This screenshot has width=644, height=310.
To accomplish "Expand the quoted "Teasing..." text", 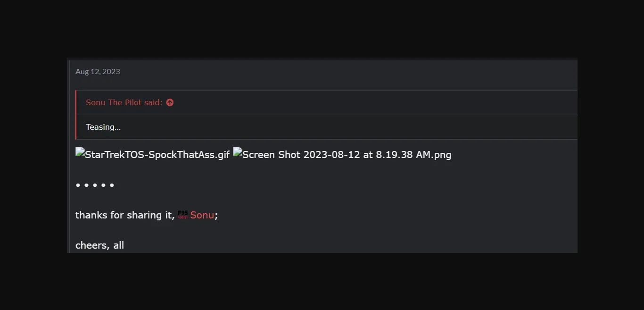I will [103, 127].
